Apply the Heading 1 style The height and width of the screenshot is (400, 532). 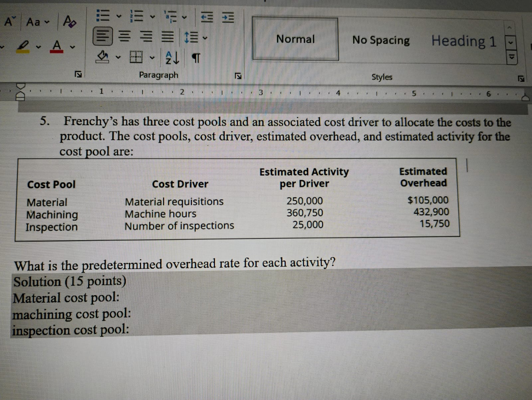(464, 41)
